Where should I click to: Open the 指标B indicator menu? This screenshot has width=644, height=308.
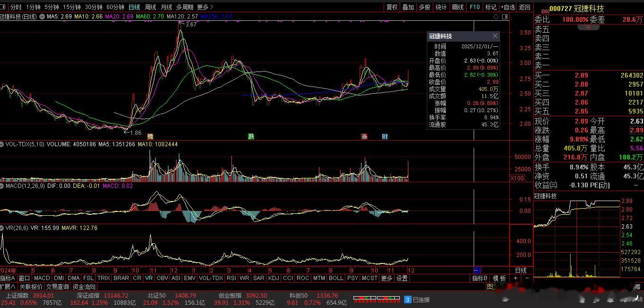click(x=480, y=278)
